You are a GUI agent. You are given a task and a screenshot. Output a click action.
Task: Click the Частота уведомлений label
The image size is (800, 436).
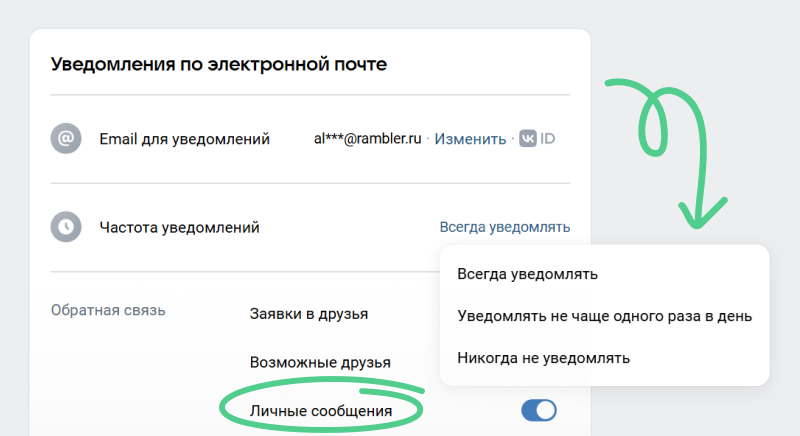coord(179,227)
